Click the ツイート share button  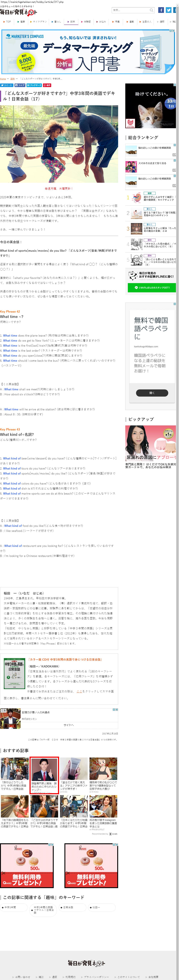tap(6, 85)
